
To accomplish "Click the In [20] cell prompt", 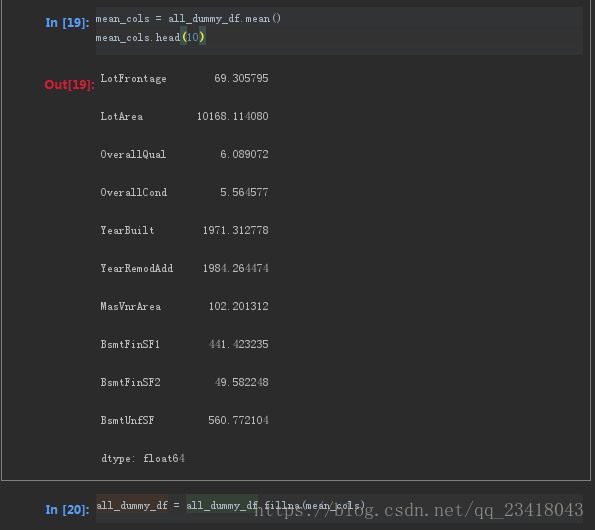I will (68, 510).
